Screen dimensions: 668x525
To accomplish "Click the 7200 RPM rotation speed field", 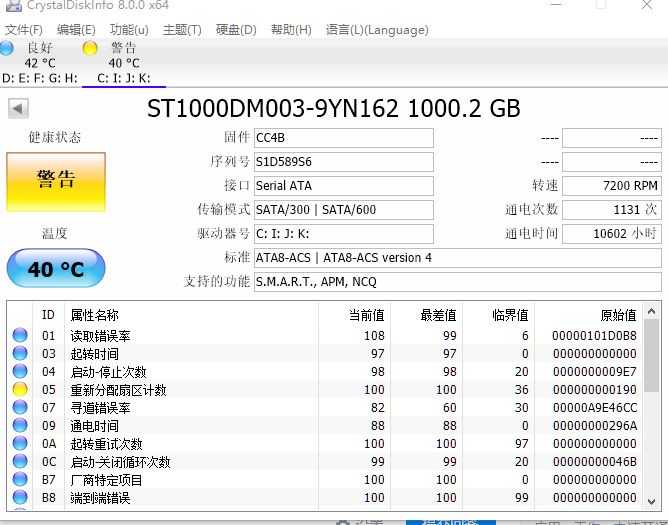I will (612, 186).
